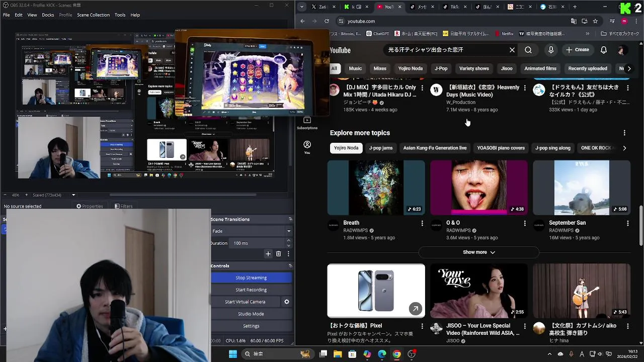Open Explore more topics options menu
644x362 pixels.
click(624, 133)
